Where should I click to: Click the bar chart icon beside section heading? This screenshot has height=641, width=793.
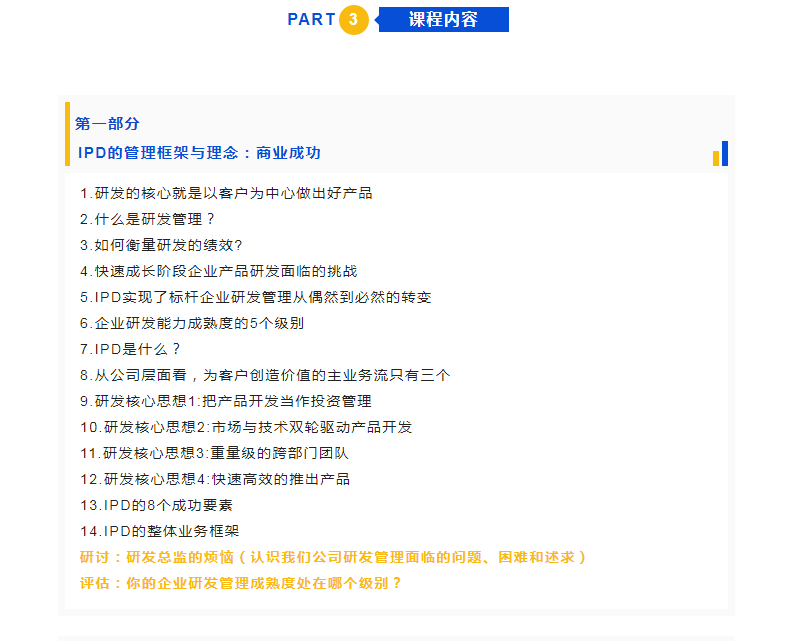click(720, 153)
